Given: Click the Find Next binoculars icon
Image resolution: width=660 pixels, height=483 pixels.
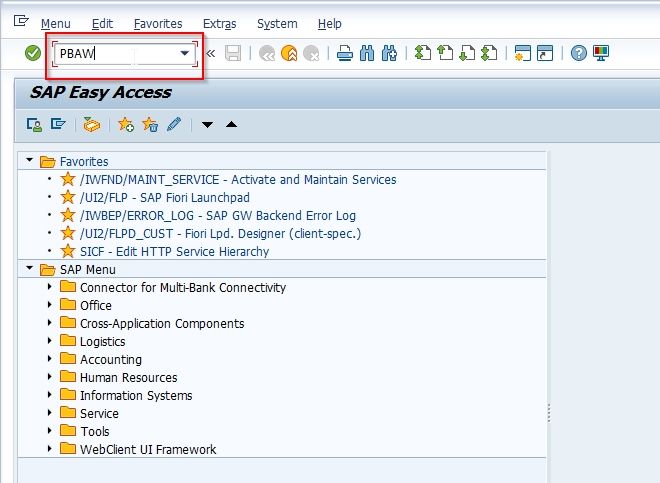Looking at the screenshot, I should [x=389, y=53].
